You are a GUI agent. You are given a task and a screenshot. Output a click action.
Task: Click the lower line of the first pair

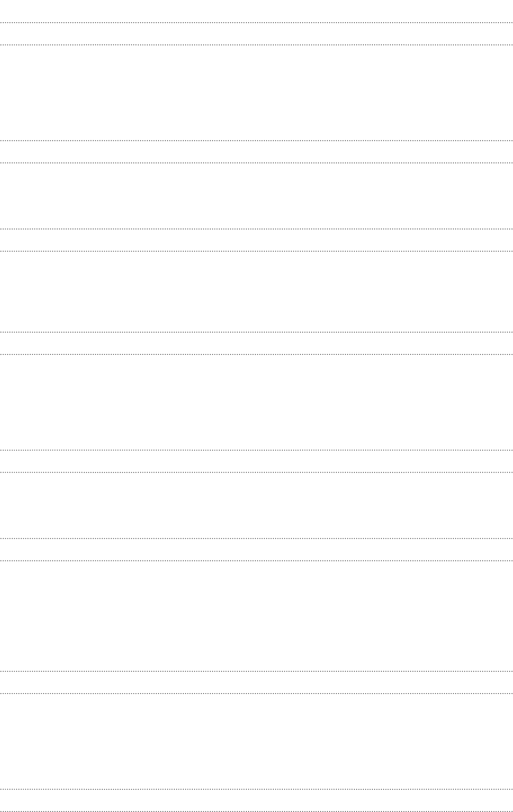tap(256, 45)
